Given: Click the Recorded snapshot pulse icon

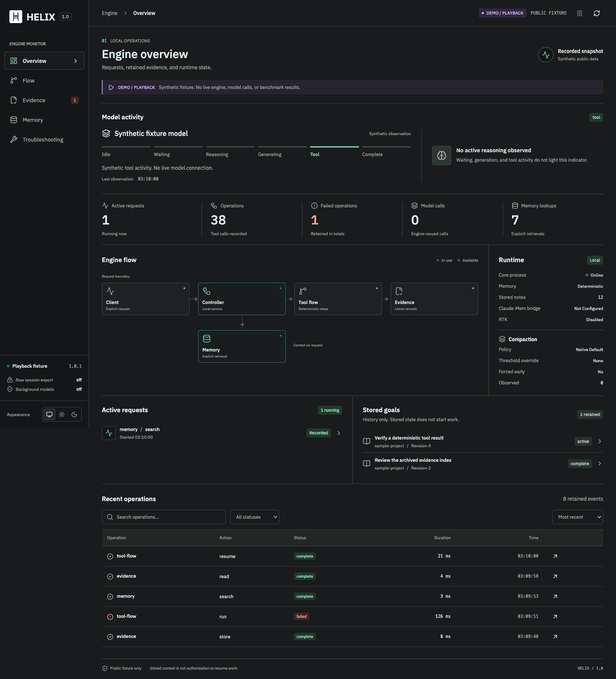Looking at the screenshot, I should [x=546, y=55].
